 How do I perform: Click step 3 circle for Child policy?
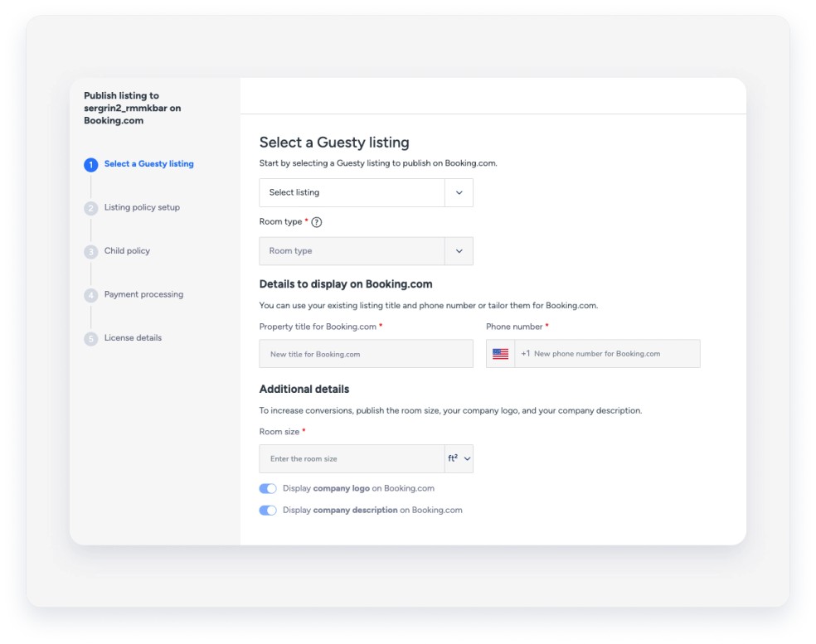pos(91,252)
